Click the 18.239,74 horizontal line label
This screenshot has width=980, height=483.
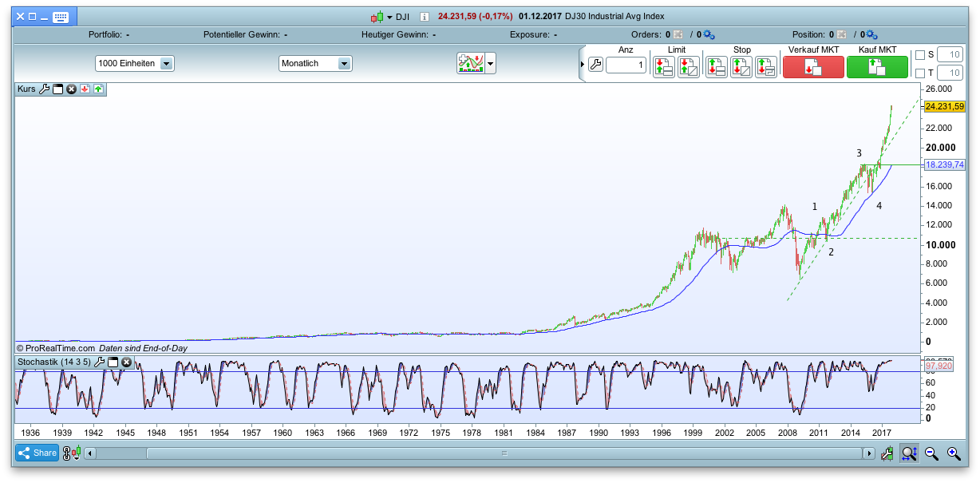945,164
